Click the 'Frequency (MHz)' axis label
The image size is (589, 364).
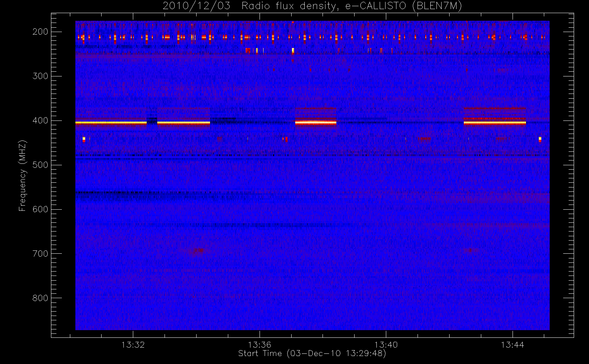23,175
